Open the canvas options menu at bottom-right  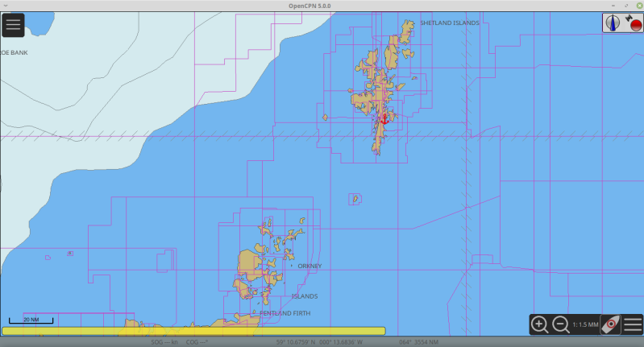coord(633,324)
